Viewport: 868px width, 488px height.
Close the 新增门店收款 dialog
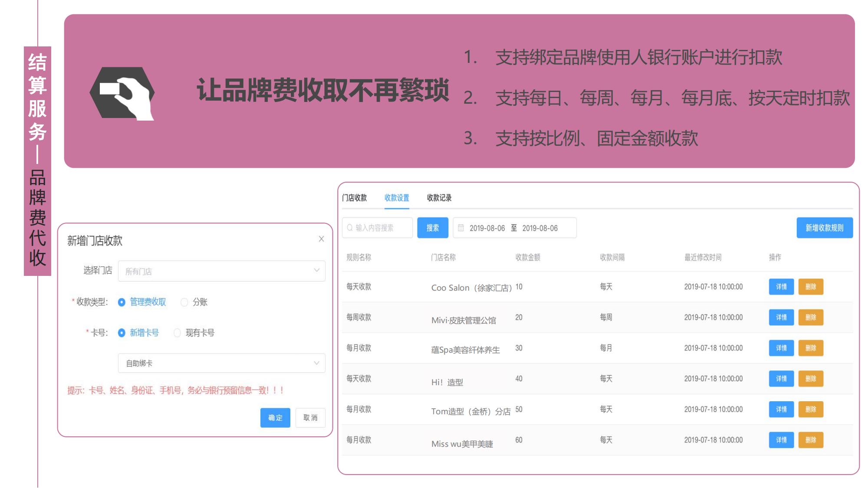321,239
